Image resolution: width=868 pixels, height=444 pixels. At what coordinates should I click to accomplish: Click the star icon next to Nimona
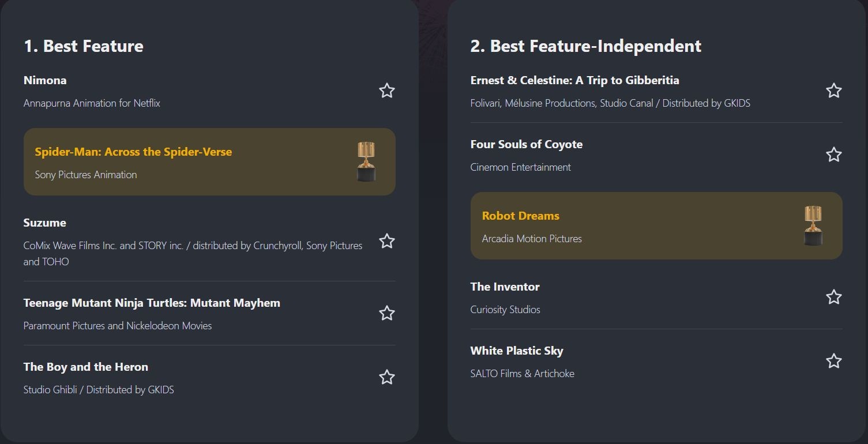pyautogui.click(x=386, y=91)
